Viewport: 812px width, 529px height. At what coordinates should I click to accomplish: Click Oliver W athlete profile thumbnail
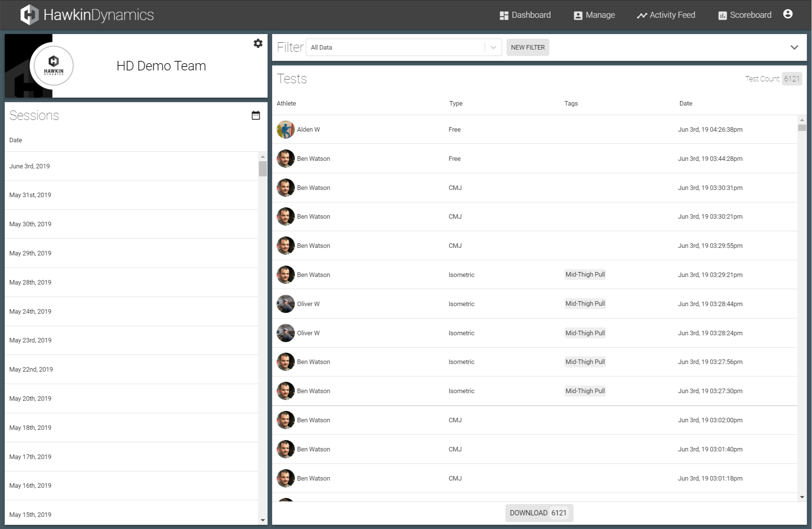[286, 303]
